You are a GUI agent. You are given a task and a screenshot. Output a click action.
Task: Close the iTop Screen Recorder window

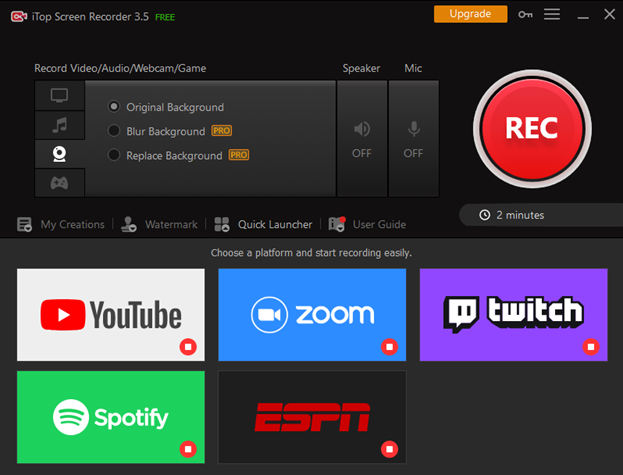tap(609, 14)
